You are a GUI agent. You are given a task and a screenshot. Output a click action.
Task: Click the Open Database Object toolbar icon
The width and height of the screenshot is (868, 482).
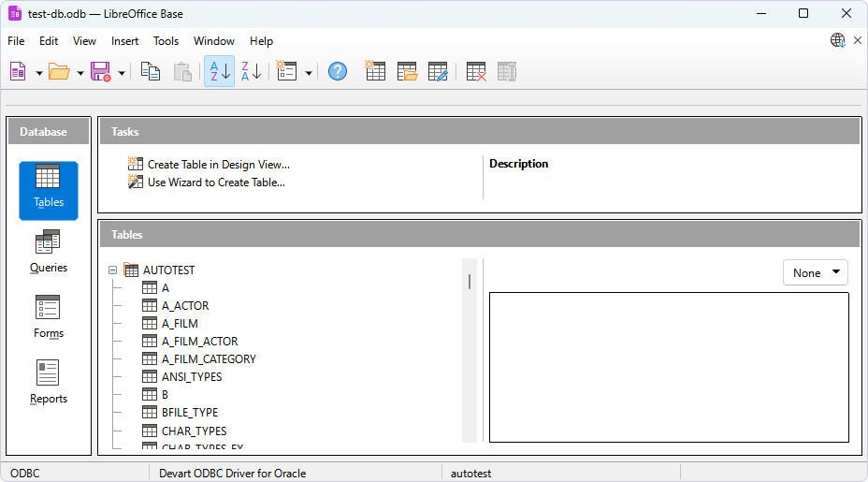[407, 72]
